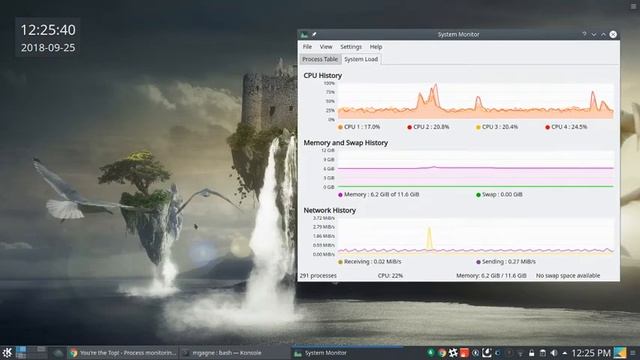Viewport: 640px width, 360px height.
Task: Click the dark icon left of Chrome task
Action: [58, 353]
